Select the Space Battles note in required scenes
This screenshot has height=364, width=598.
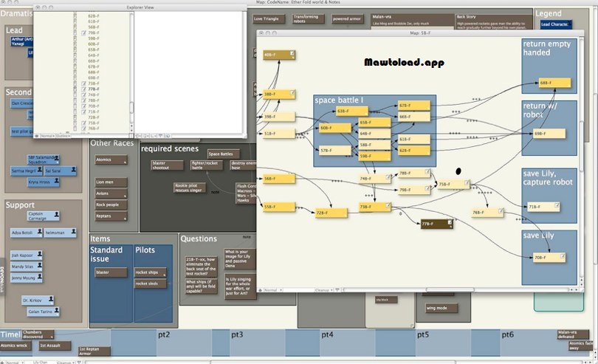tap(224, 154)
